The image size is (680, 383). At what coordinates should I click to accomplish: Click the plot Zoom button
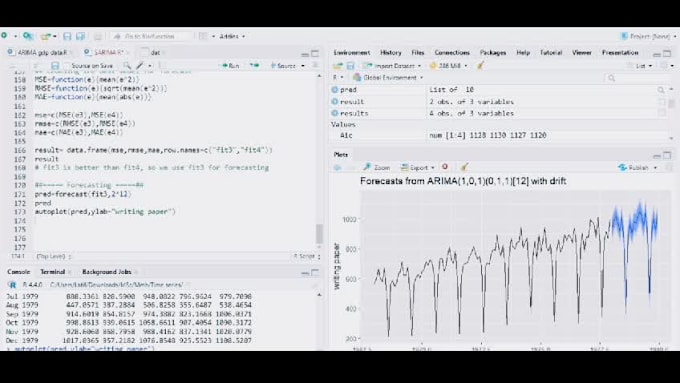(x=377, y=167)
